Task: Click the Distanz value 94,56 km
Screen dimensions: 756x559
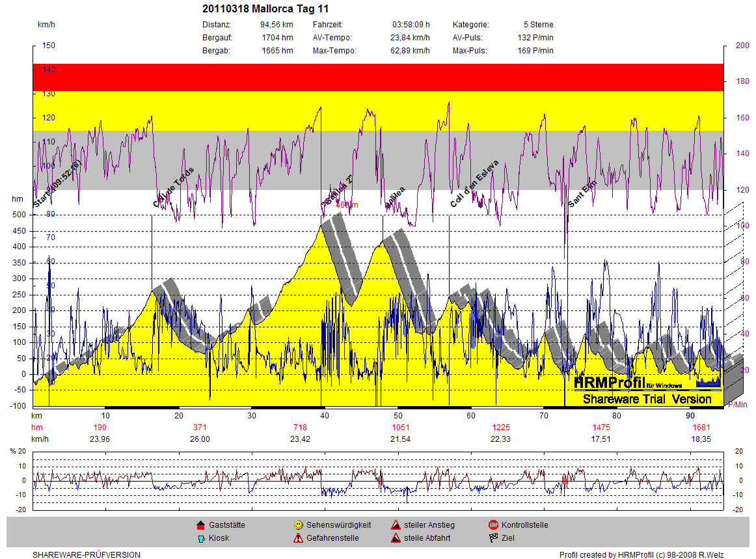Action: click(x=277, y=25)
